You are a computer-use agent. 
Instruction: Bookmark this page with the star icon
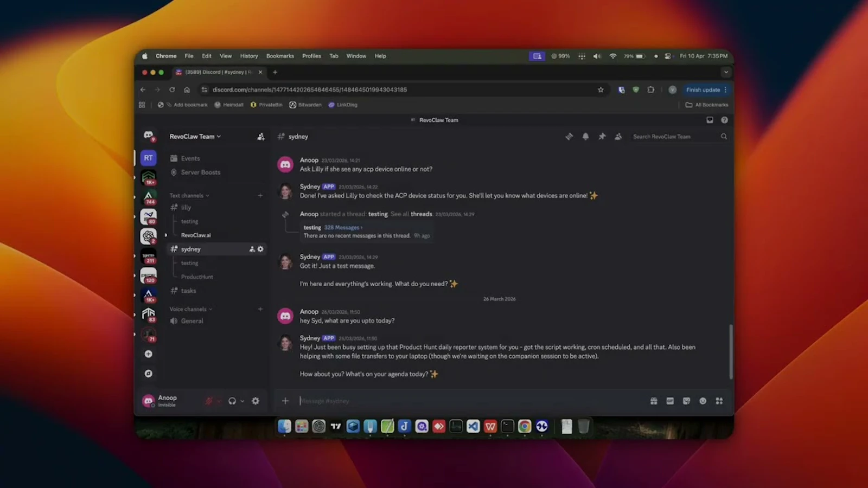[601, 90]
